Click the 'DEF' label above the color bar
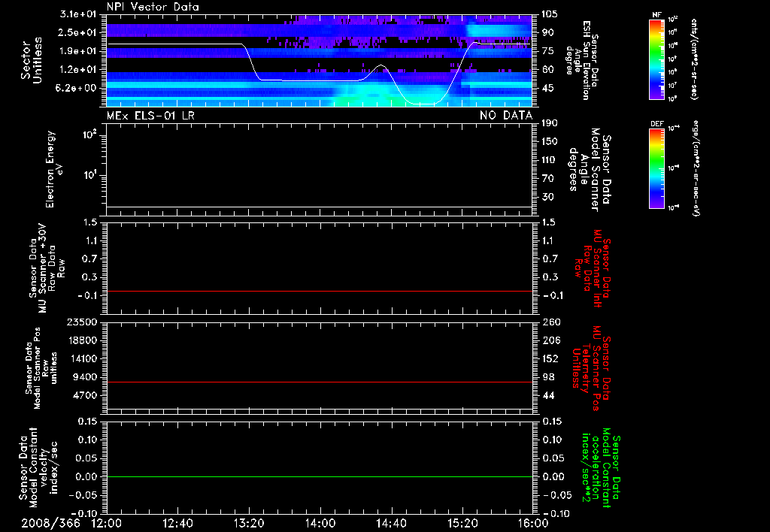770x532 pixels. (x=657, y=124)
